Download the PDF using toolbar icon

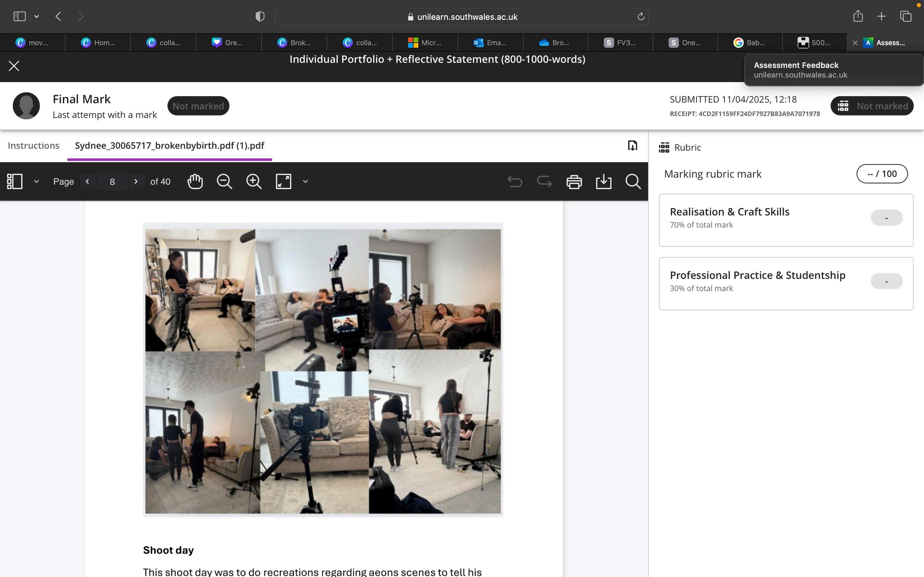click(x=603, y=182)
